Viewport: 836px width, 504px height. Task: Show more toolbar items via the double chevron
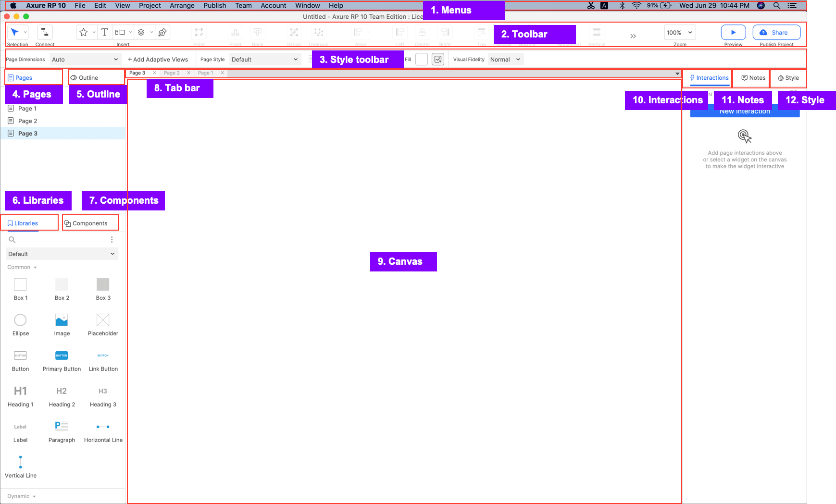pos(633,36)
